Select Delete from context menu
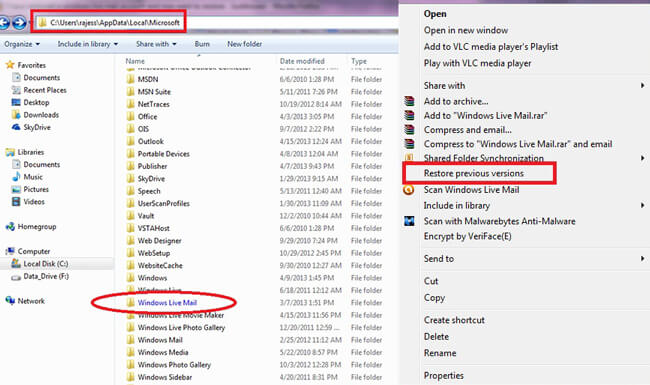 [436, 337]
